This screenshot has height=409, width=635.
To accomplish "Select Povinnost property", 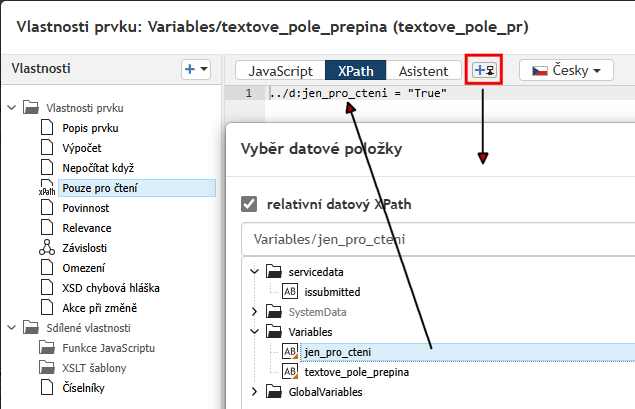I will [x=86, y=208].
